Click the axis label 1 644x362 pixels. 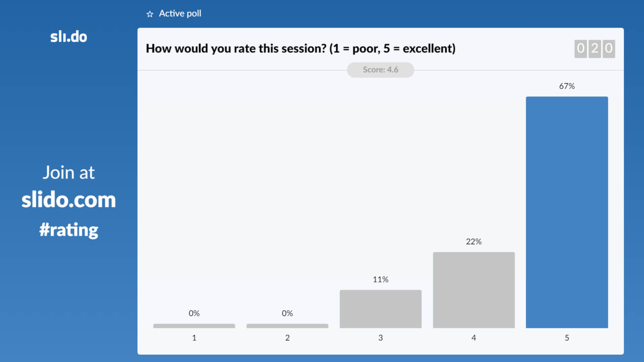194,338
